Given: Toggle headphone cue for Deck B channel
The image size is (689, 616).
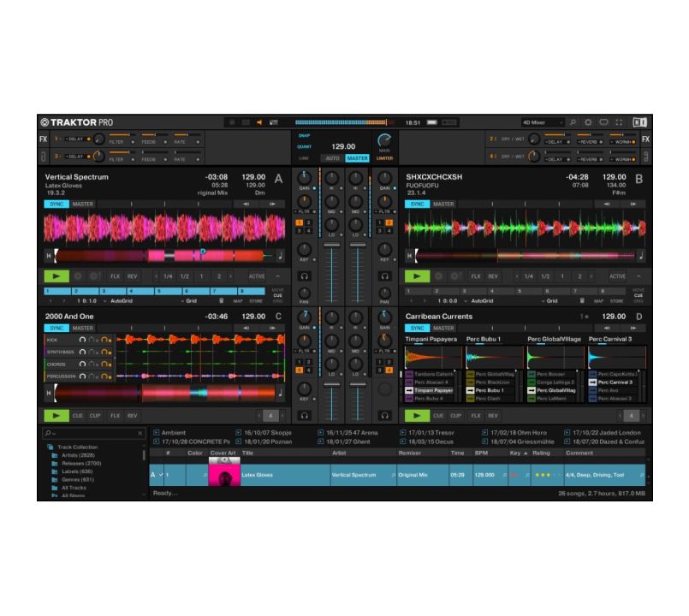Looking at the screenshot, I should tap(384, 276).
